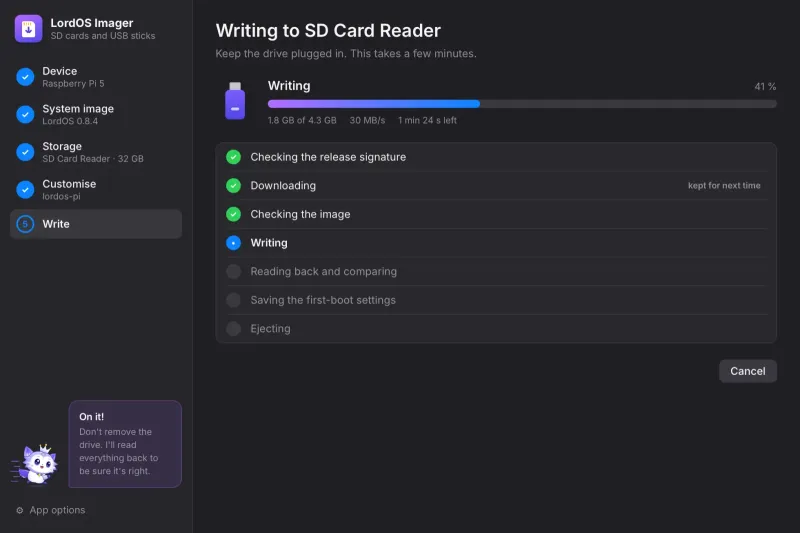Click the 'Downloading' row text

point(283,186)
